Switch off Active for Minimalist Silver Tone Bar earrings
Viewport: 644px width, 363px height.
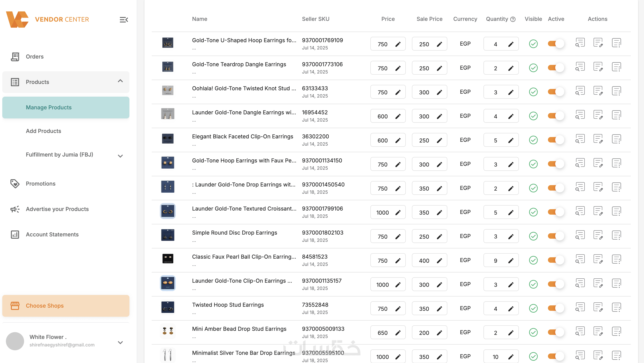click(556, 356)
